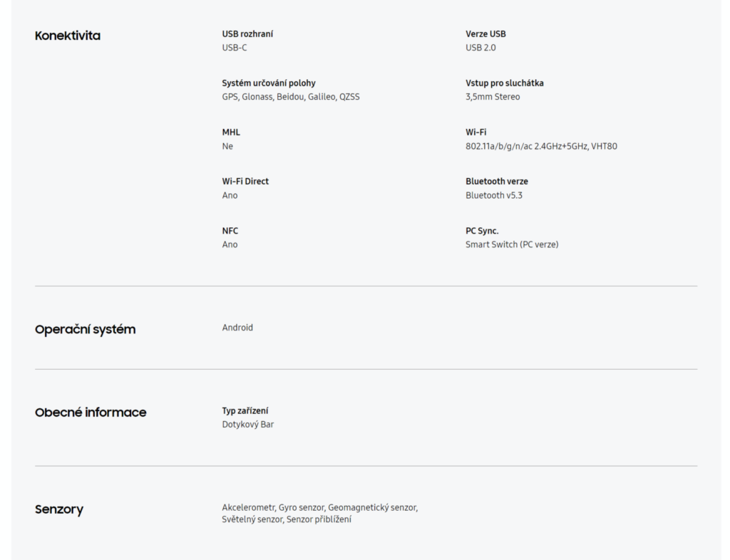The image size is (730, 560).
Task: Select the Wi-Fi Direct label
Action: click(x=245, y=182)
